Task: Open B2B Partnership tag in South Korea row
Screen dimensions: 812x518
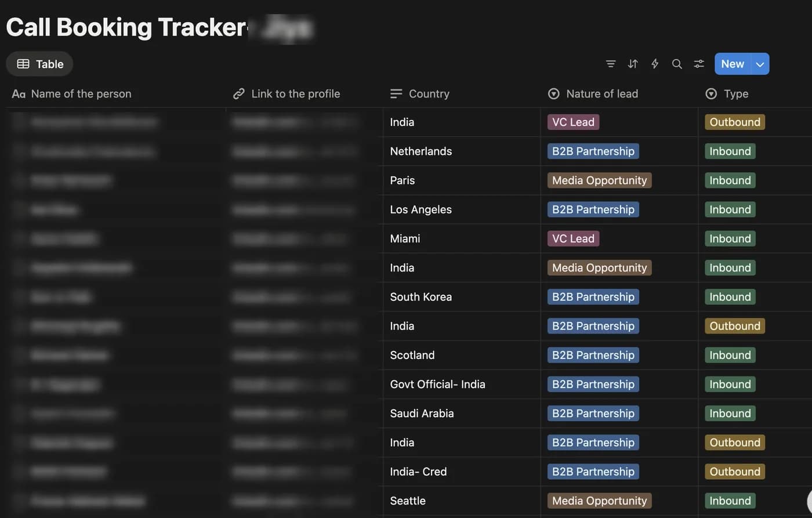Action: pos(593,297)
